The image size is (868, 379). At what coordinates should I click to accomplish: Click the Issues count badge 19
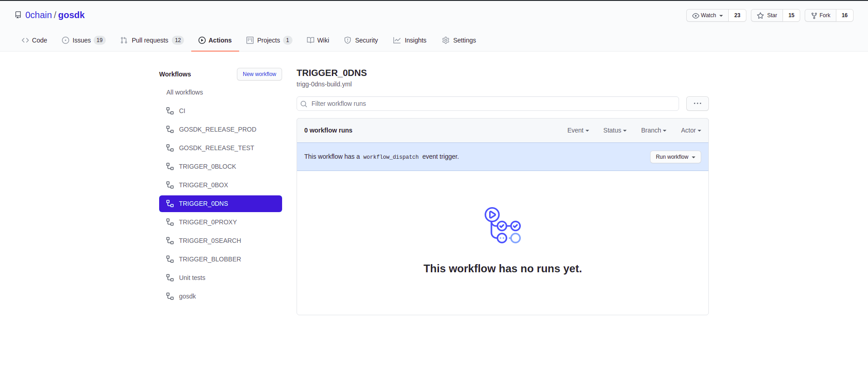click(99, 40)
